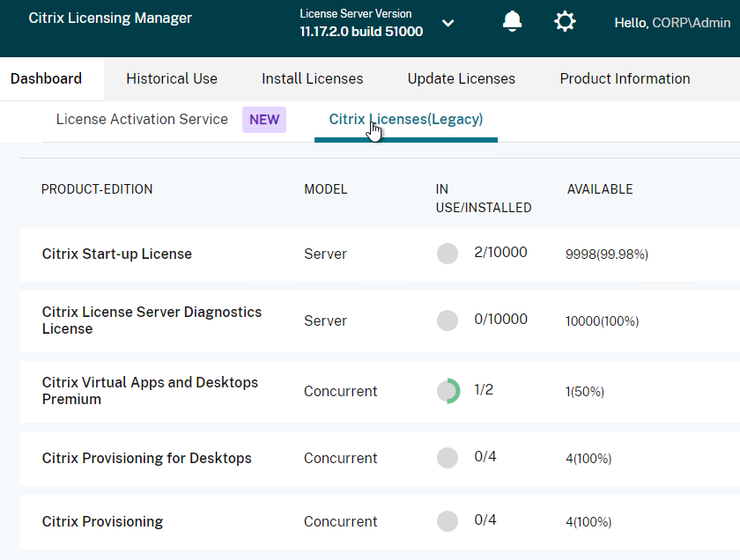Open the settings gear icon
This screenshot has width=740, height=560.
pos(565,22)
